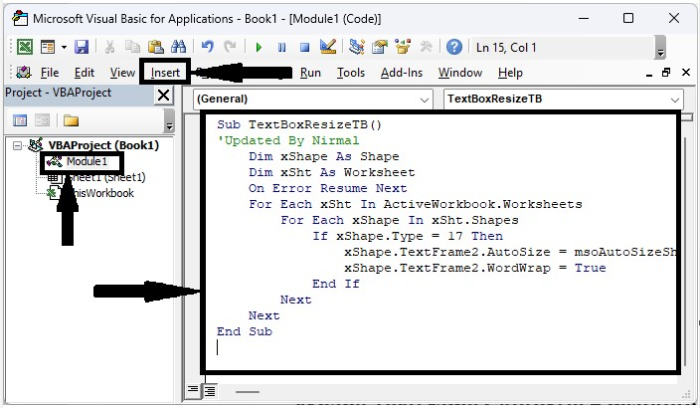Click the VBA icon beside File menu

pos(23,72)
